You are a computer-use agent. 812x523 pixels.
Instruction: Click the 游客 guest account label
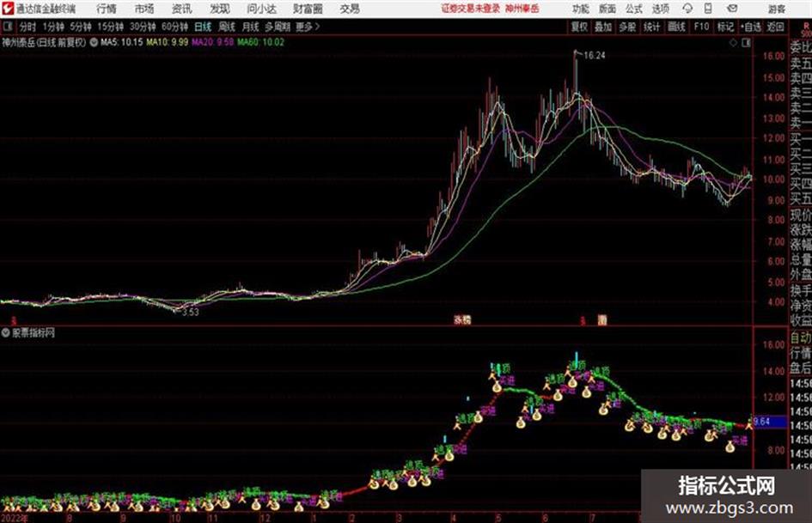coord(777,9)
